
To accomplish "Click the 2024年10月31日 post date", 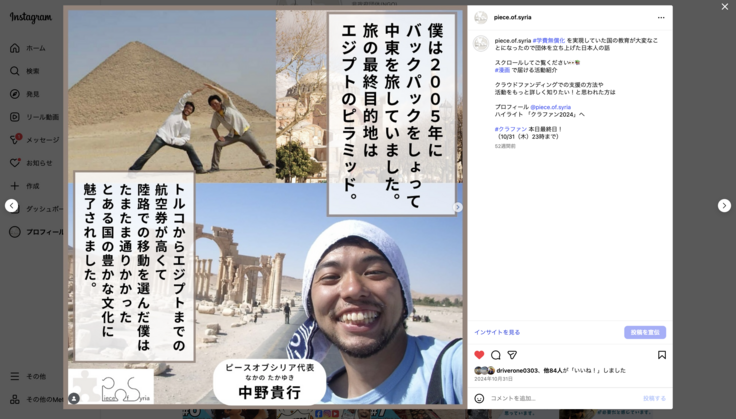I will (493, 379).
